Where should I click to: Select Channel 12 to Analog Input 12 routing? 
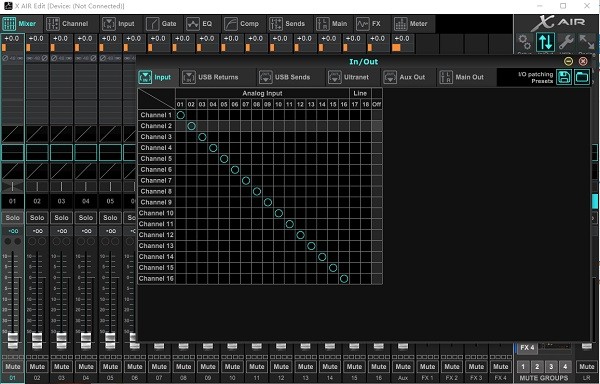(x=300, y=235)
